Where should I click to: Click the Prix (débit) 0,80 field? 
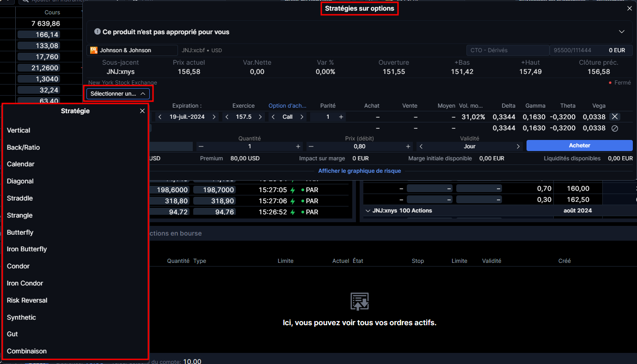[x=360, y=146]
